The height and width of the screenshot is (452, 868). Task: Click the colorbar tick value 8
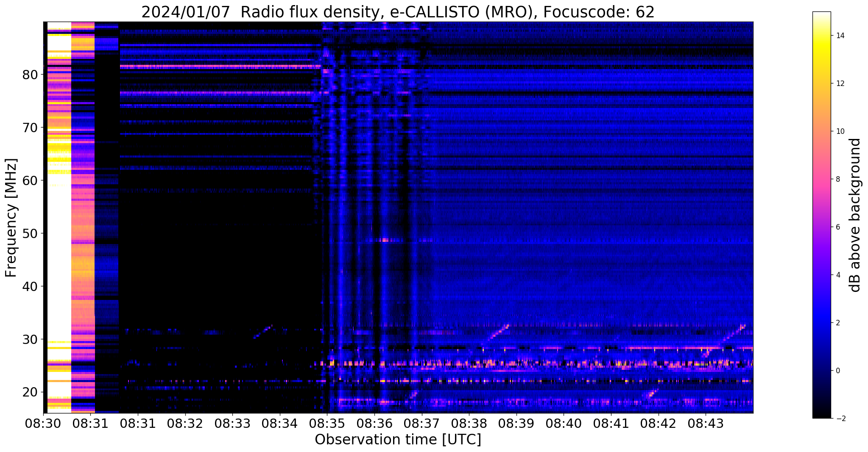837,179
